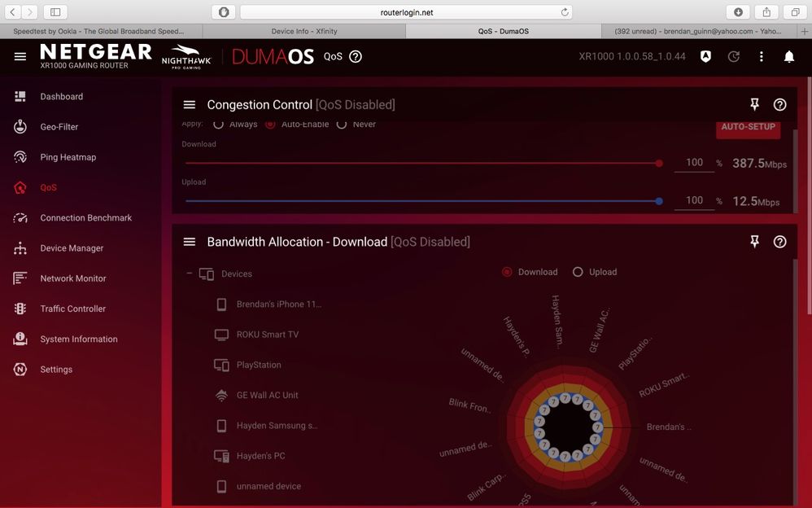The image size is (812, 508).
Task: Switch Bandwidth Allocation to Upload view
Action: 577,272
